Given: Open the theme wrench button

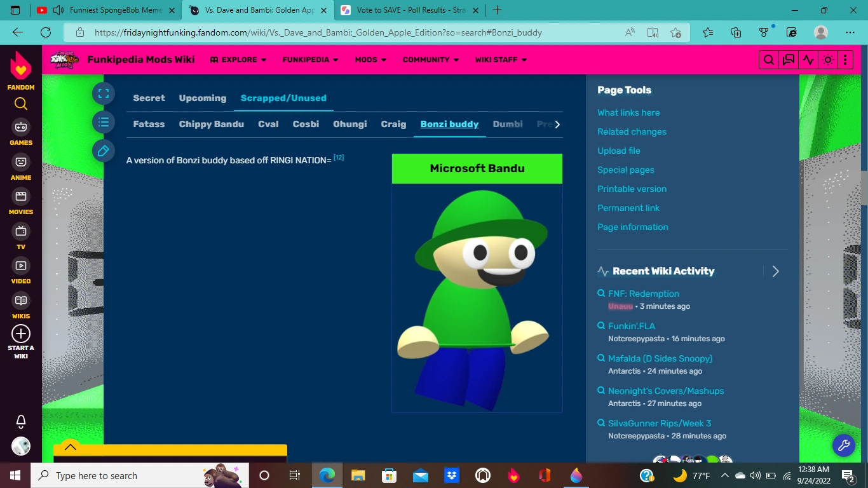Looking at the screenshot, I should coord(844,445).
